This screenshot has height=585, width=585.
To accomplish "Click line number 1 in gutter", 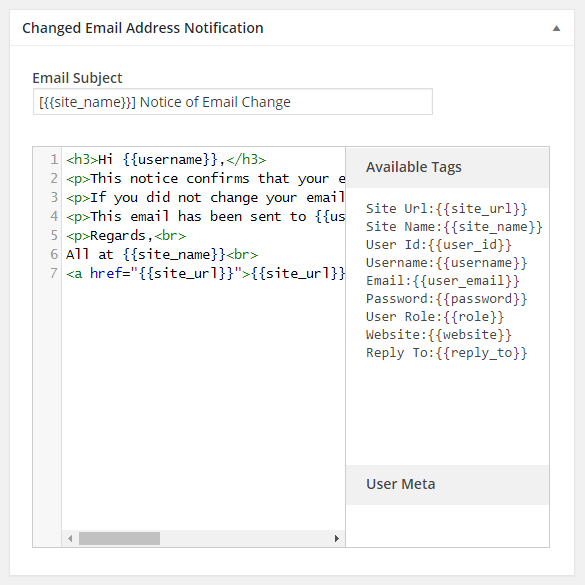I will (54, 160).
